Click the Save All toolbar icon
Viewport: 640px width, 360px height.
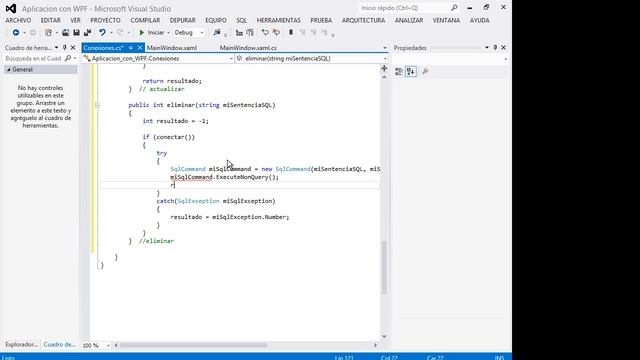click(x=87, y=32)
